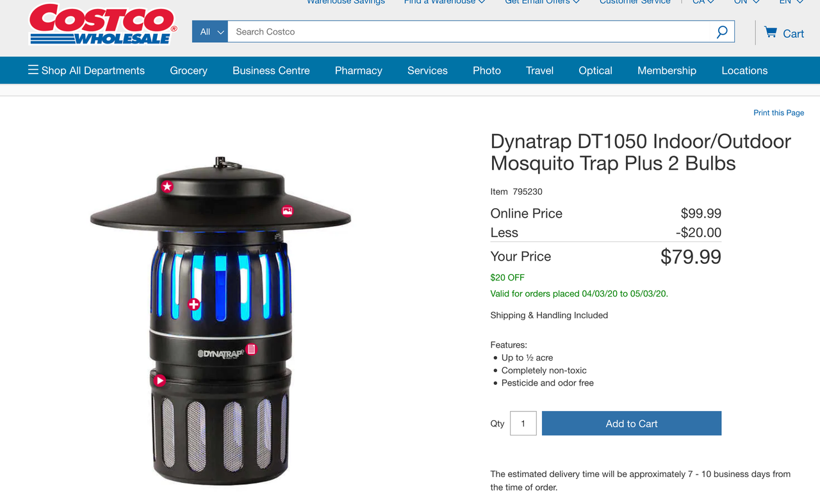Open the shopping cart icon
Viewport: 820px width, 504px height.
771,32
